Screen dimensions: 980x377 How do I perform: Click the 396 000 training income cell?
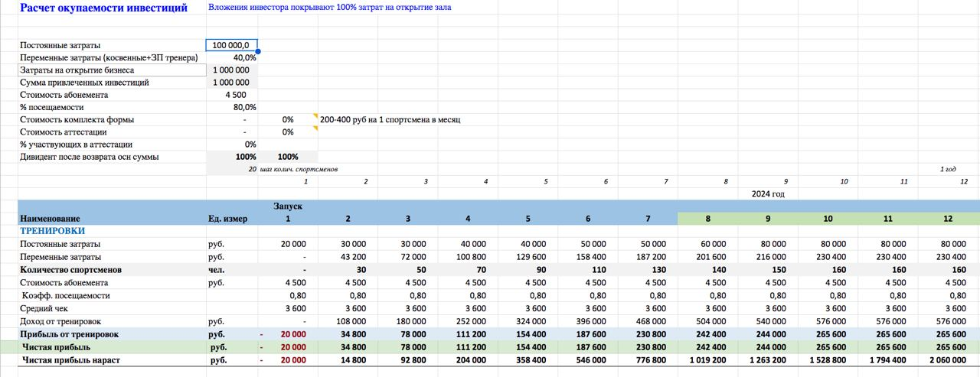[588, 322]
